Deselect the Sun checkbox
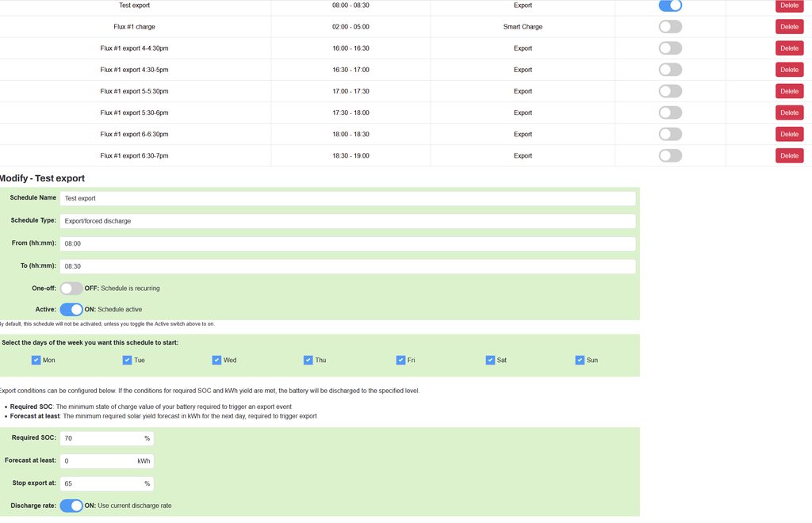812x523 pixels. (x=580, y=360)
